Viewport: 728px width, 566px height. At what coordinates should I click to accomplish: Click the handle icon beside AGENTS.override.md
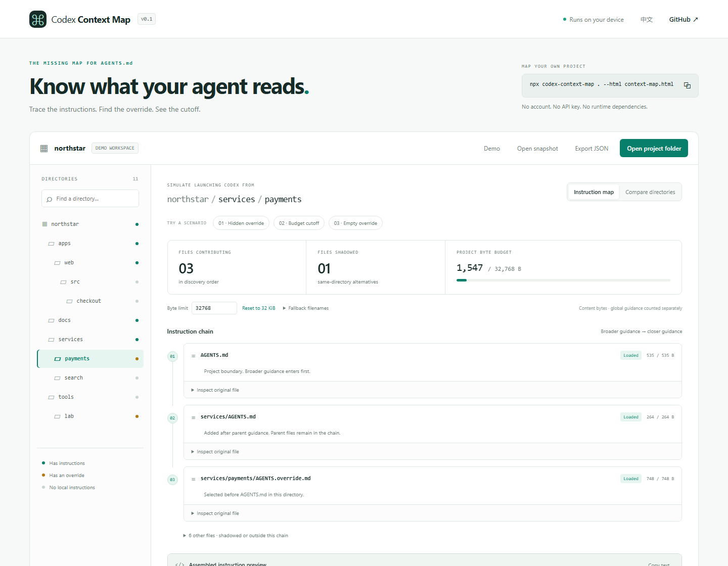(193, 479)
